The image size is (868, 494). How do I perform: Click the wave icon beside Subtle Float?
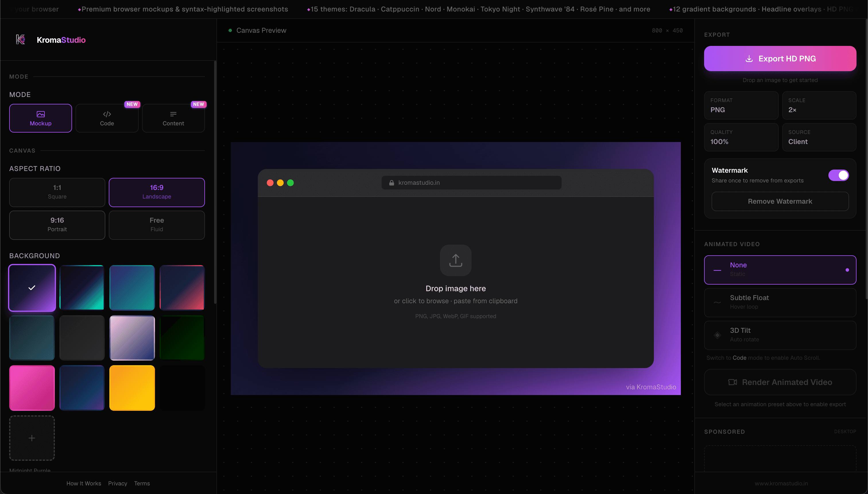pos(717,302)
